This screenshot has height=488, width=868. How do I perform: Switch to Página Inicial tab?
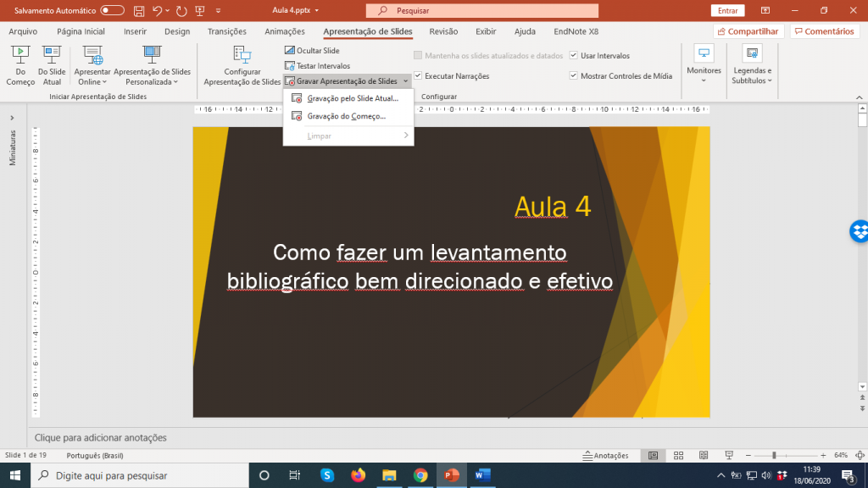coord(81,31)
